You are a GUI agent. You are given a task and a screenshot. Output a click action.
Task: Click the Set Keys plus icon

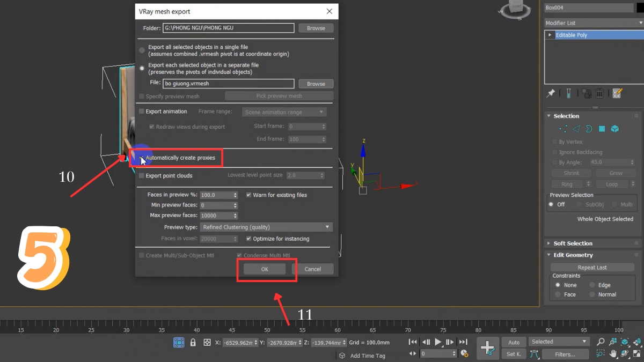tap(488, 348)
